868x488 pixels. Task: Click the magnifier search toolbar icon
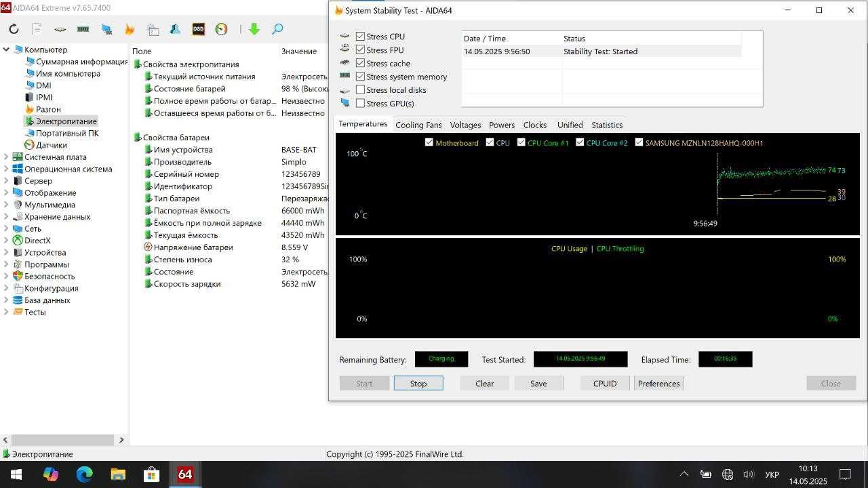click(277, 29)
